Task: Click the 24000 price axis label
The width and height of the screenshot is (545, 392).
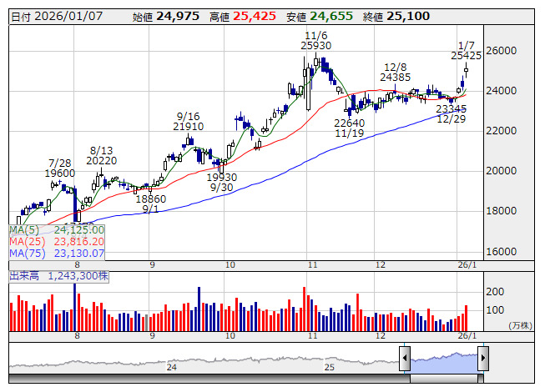Action: click(502, 91)
